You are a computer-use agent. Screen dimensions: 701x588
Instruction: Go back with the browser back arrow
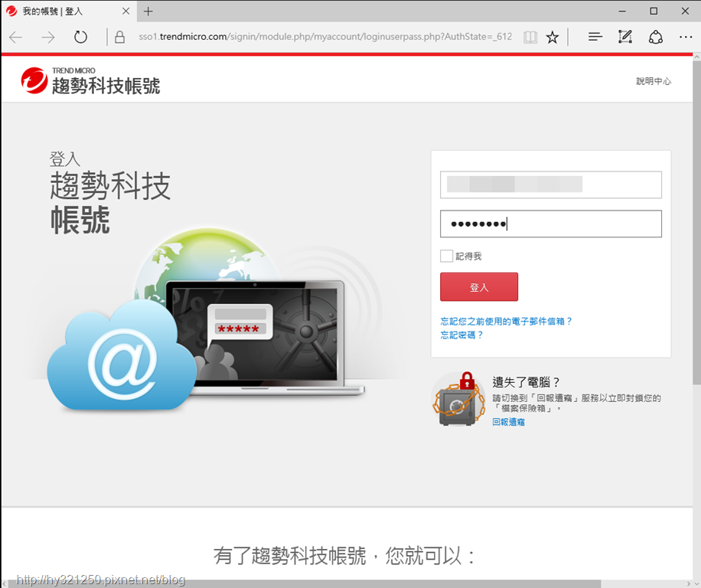(x=15, y=37)
